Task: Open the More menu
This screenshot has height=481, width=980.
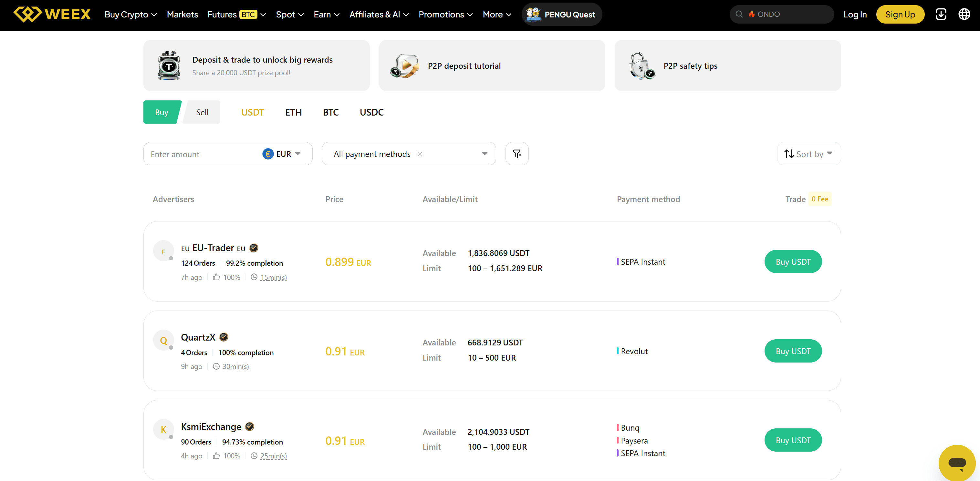Action: pos(497,15)
